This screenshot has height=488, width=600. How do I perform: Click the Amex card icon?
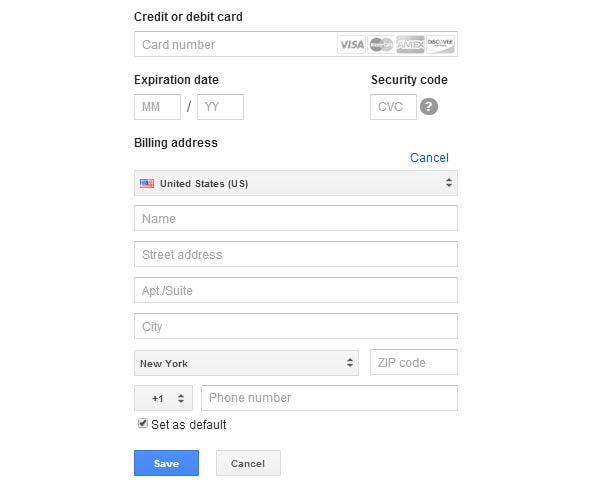tap(411, 44)
